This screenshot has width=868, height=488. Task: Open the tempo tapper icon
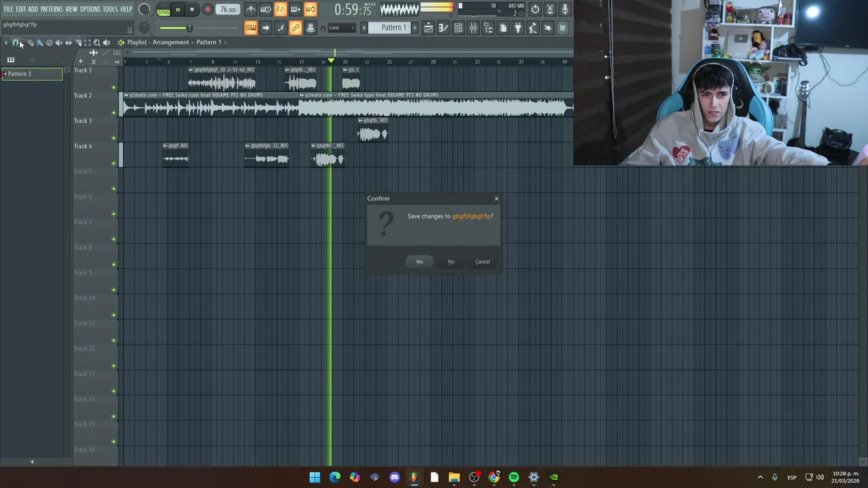(x=533, y=27)
